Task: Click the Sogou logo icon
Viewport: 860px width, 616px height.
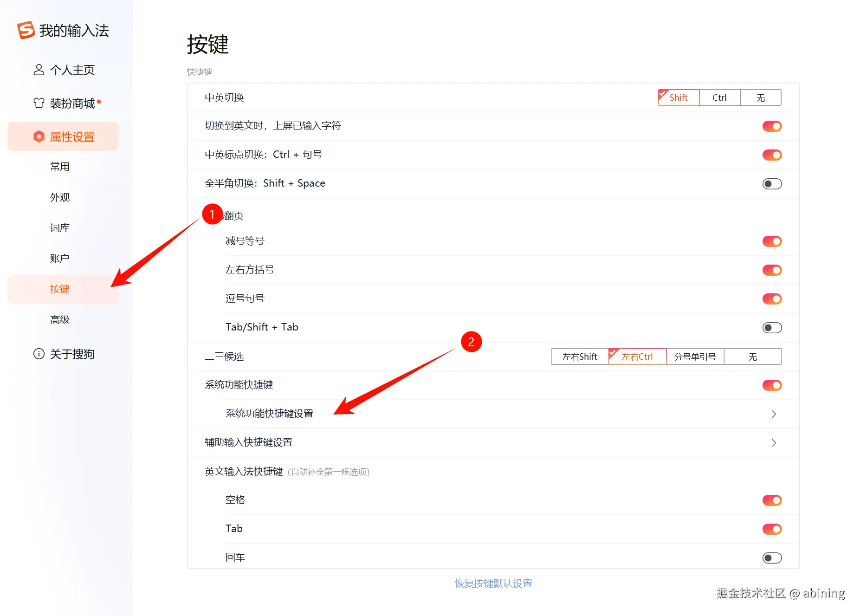Action: coord(26,30)
